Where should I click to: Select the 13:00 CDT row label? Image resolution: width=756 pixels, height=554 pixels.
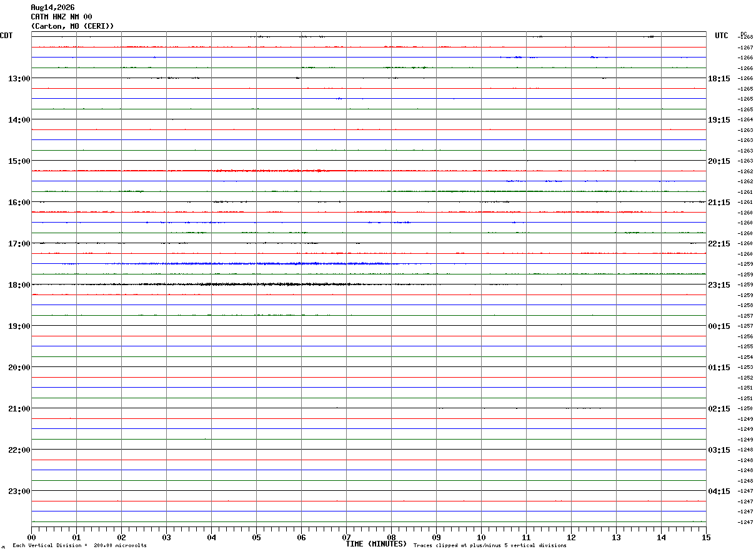click(19, 79)
